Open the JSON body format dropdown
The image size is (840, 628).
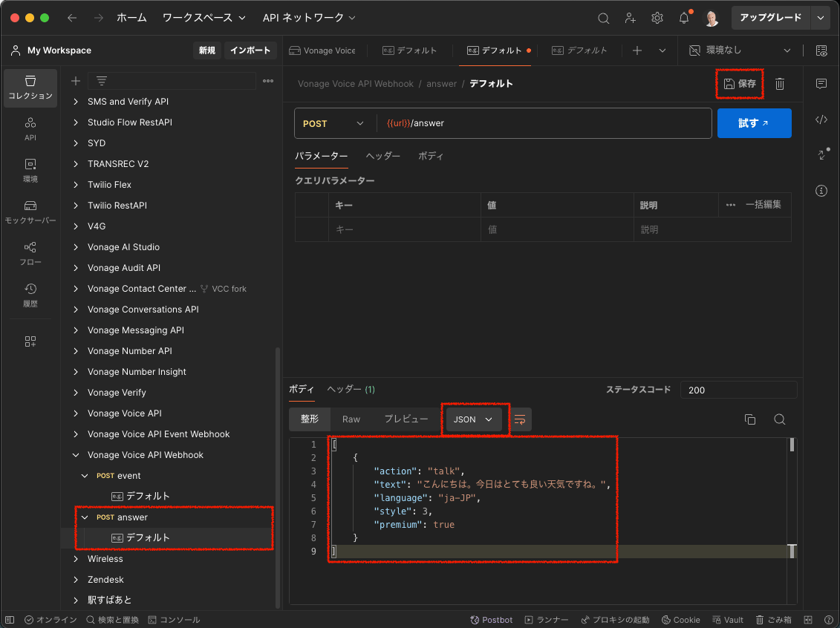(473, 419)
